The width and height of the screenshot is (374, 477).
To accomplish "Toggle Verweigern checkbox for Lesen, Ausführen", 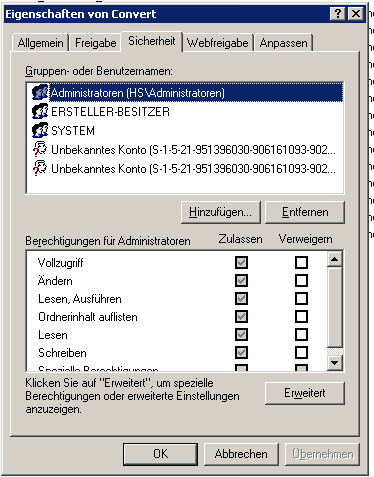I will [x=301, y=298].
